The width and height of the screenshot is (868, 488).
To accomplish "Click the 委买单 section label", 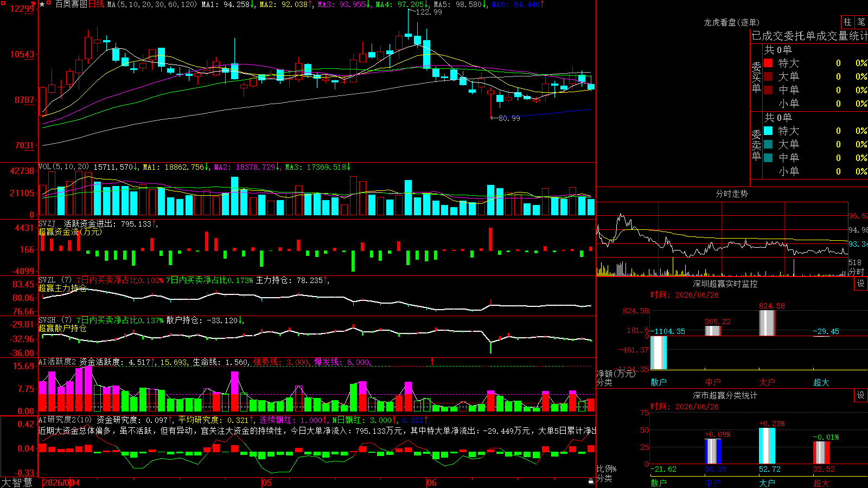I will click(x=756, y=77).
